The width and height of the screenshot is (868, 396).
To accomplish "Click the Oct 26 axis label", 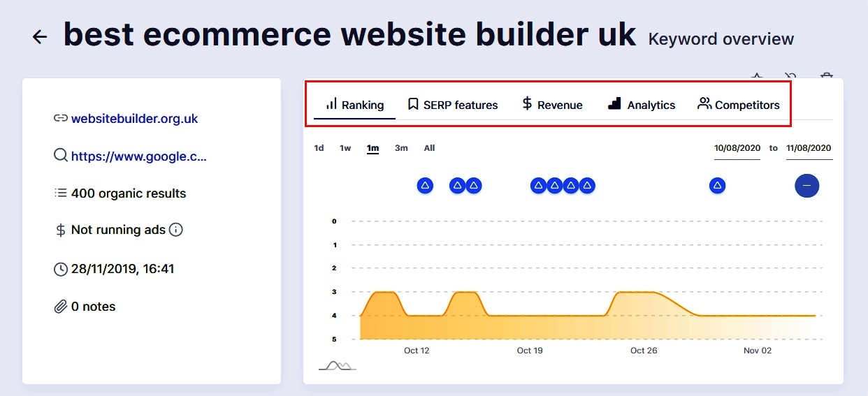I will coord(644,351).
